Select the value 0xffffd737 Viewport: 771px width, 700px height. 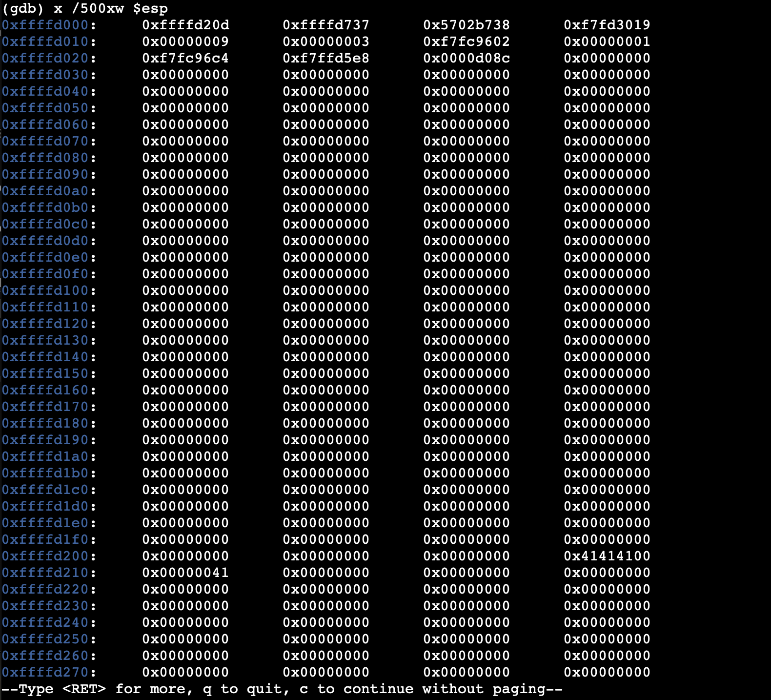pyautogui.click(x=326, y=25)
